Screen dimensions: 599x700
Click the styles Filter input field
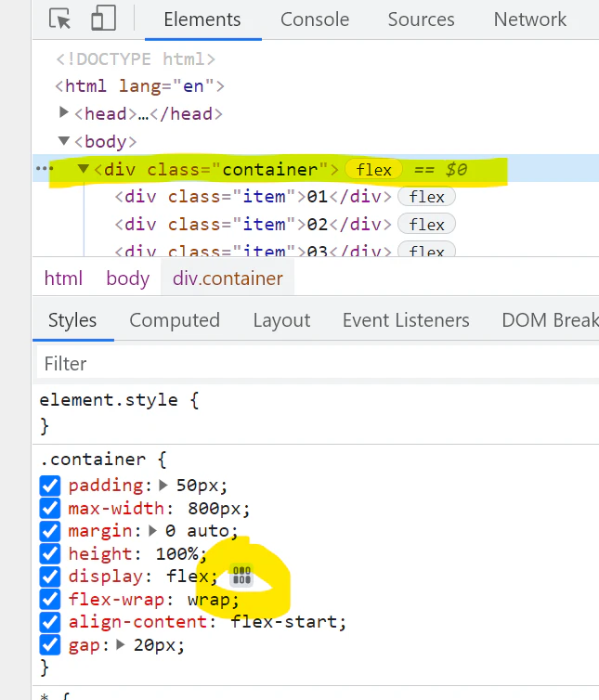318,364
